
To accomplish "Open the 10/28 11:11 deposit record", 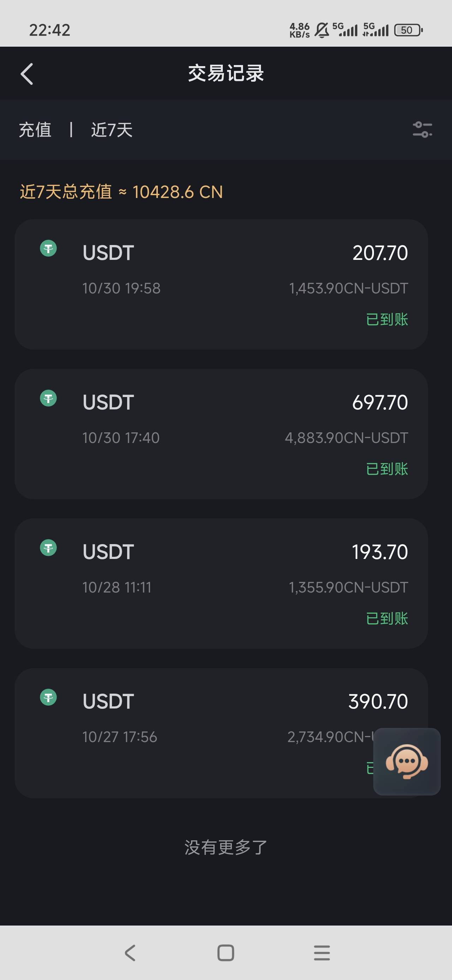I will [221, 583].
